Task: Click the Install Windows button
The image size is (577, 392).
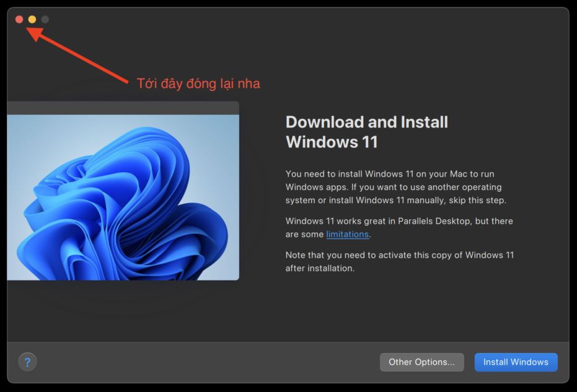Action: click(516, 362)
